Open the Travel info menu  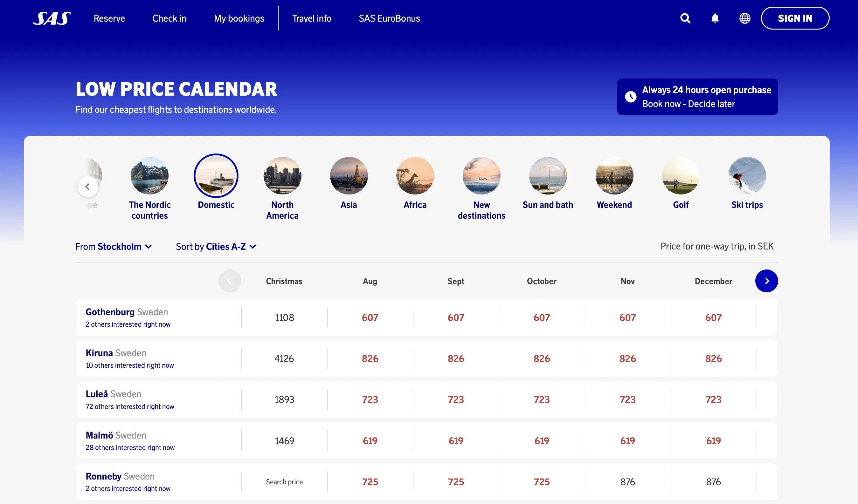[x=312, y=18]
